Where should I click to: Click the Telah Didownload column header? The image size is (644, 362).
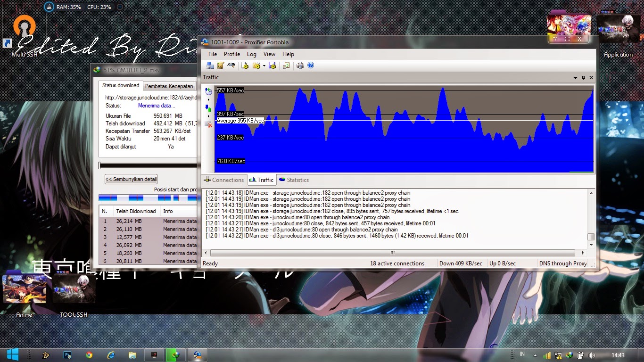pos(136,211)
